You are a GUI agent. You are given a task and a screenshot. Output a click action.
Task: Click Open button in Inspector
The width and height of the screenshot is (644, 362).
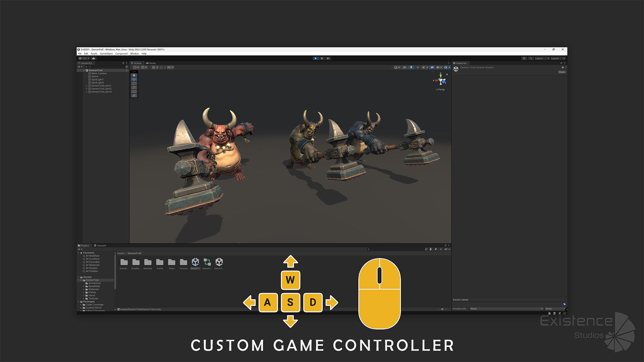(x=562, y=72)
